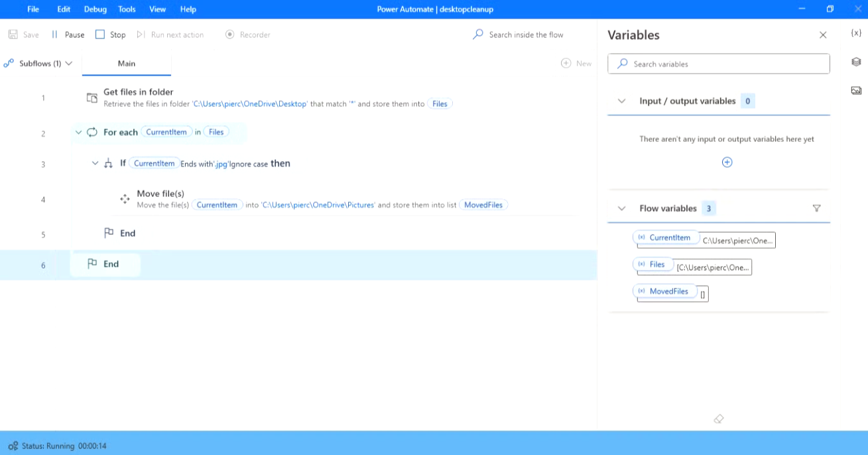Open the Edit menu

pyautogui.click(x=64, y=9)
